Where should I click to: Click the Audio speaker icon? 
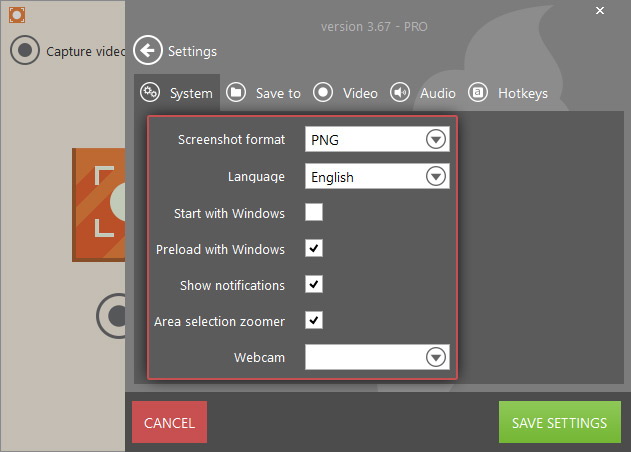[x=400, y=93]
